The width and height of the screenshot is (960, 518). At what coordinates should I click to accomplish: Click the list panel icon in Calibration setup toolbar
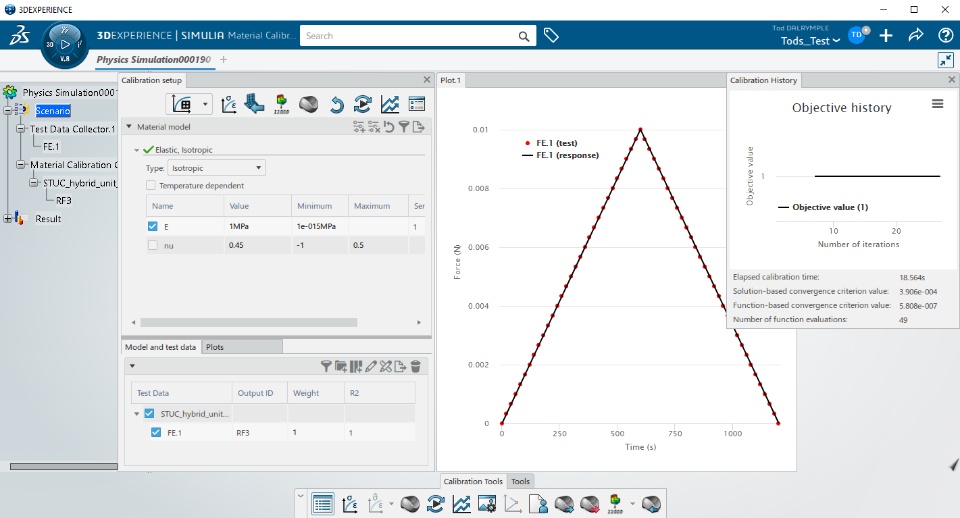[417, 104]
